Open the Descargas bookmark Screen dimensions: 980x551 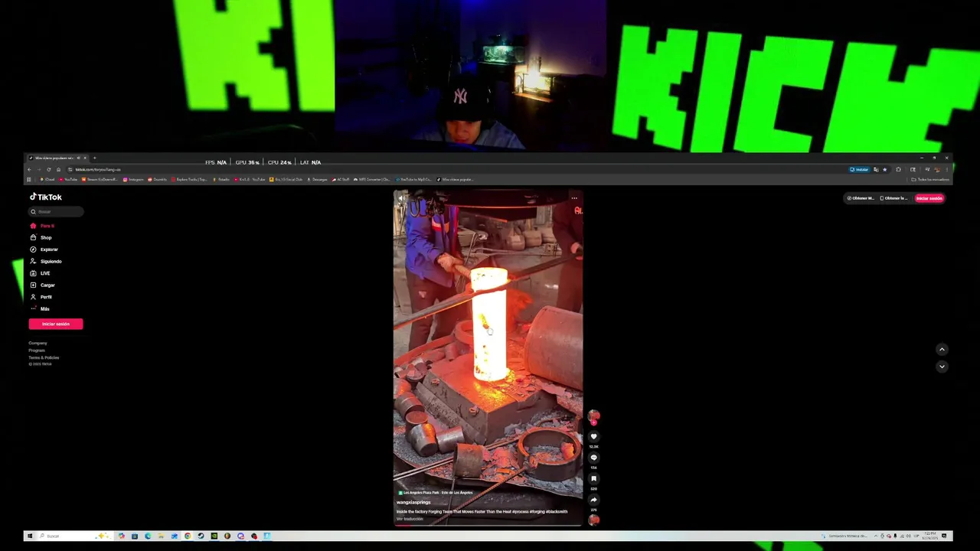[318, 180]
